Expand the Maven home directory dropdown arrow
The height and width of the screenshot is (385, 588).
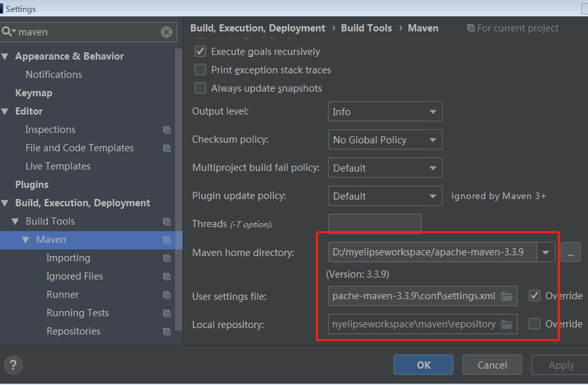coord(545,253)
